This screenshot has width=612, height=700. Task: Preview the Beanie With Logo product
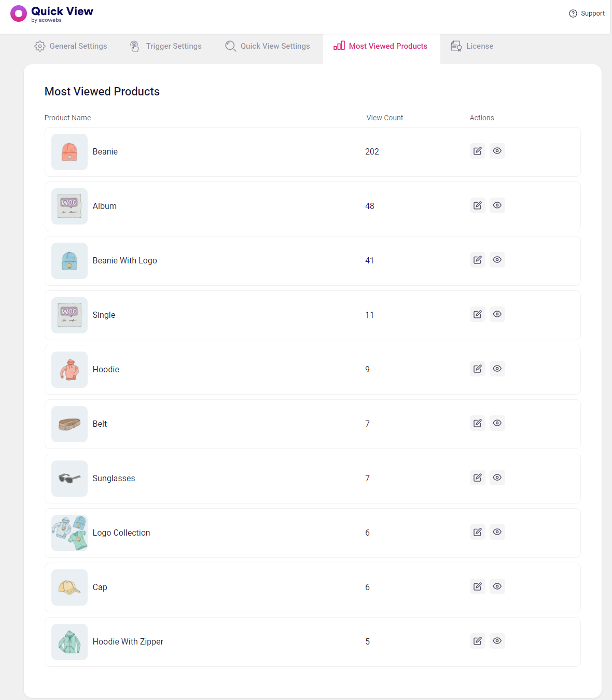click(x=497, y=260)
